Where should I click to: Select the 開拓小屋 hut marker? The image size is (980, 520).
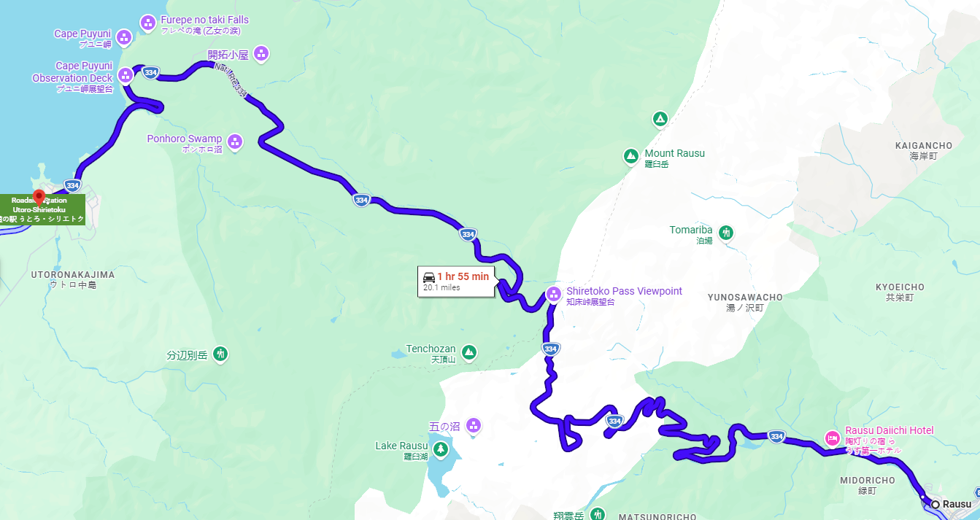pyautogui.click(x=261, y=53)
